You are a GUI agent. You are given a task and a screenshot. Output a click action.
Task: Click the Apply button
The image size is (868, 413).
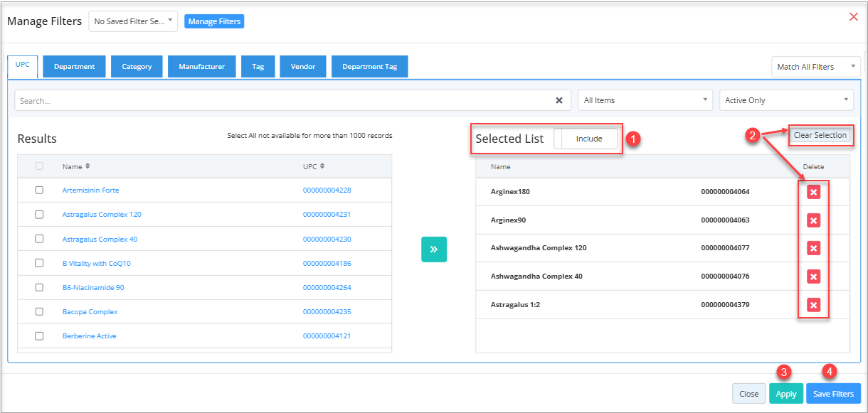pos(786,394)
